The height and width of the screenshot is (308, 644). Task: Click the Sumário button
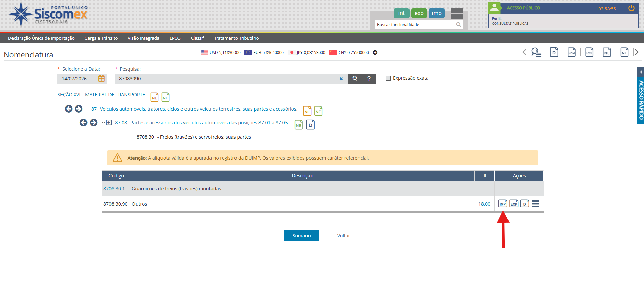pyautogui.click(x=302, y=236)
